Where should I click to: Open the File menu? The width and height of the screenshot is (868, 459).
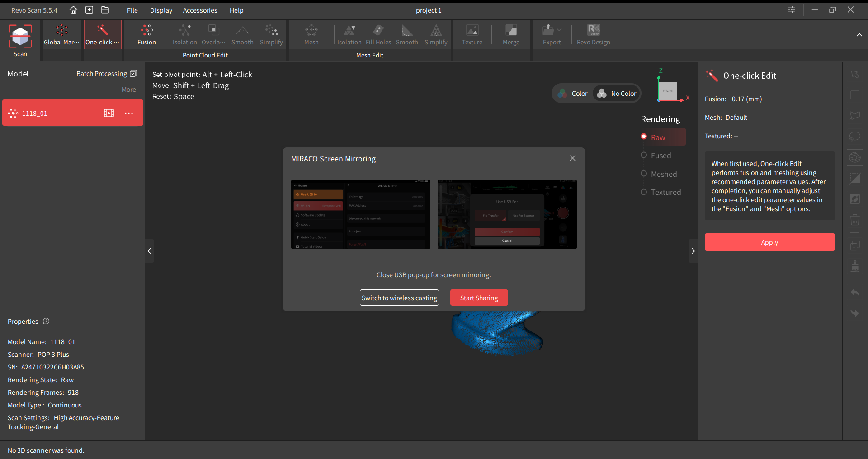pyautogui.click(x=132, y=10)
